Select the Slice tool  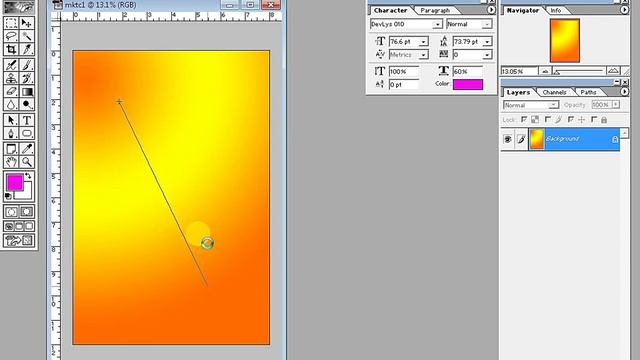(27, 49)
